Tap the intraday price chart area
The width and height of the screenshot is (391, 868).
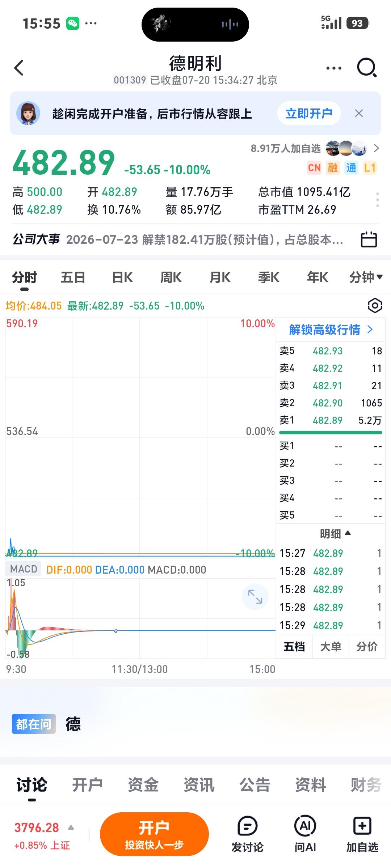(x=140, y=438)
